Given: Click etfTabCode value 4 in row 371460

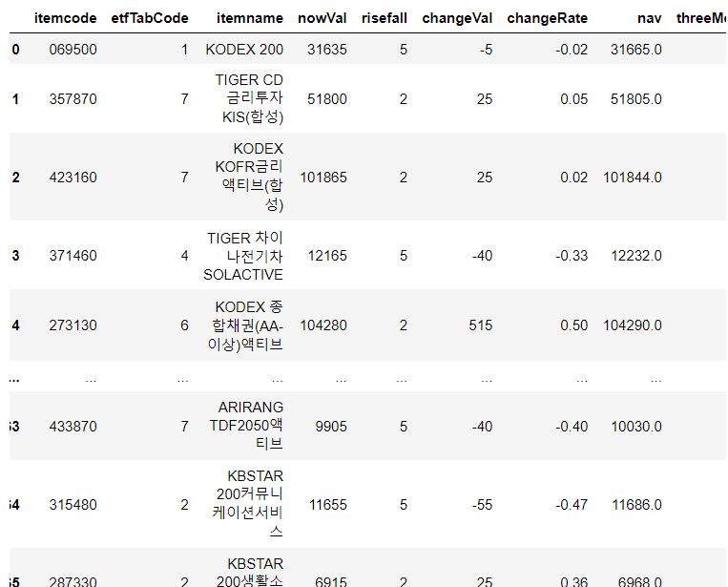Looking at the screenshot, I should (x=184, y=256).
